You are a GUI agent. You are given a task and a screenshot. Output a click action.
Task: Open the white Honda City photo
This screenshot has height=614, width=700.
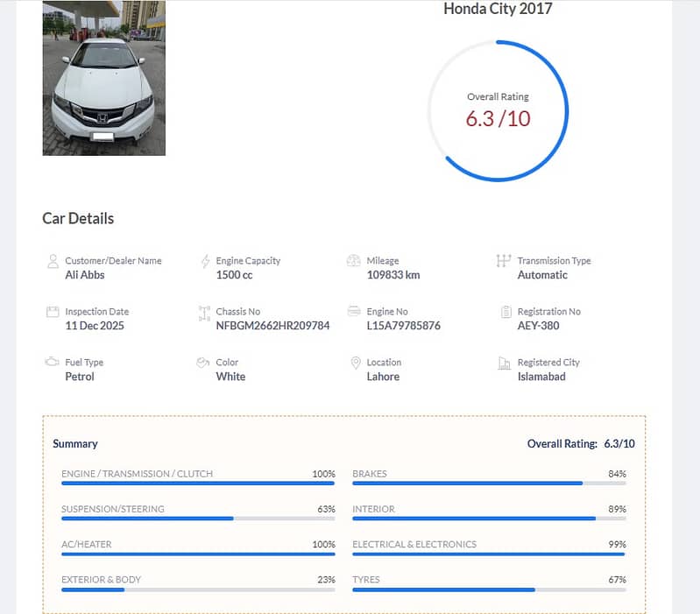pos(103,78)
